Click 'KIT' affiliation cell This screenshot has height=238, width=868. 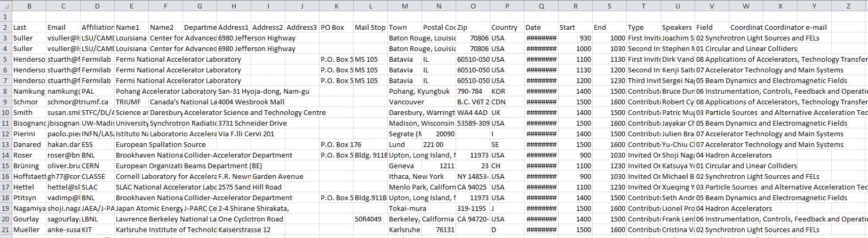(x=97, y=229)
